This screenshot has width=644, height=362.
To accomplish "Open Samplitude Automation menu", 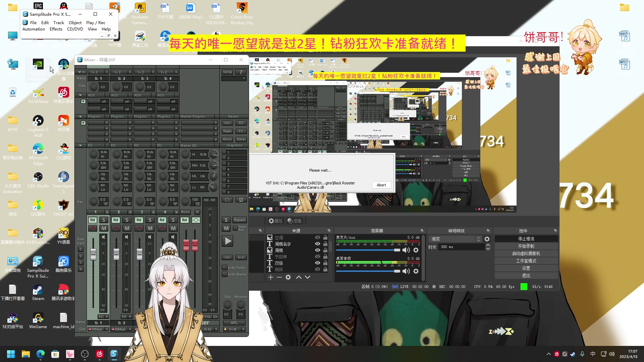I will click(34, 29).
